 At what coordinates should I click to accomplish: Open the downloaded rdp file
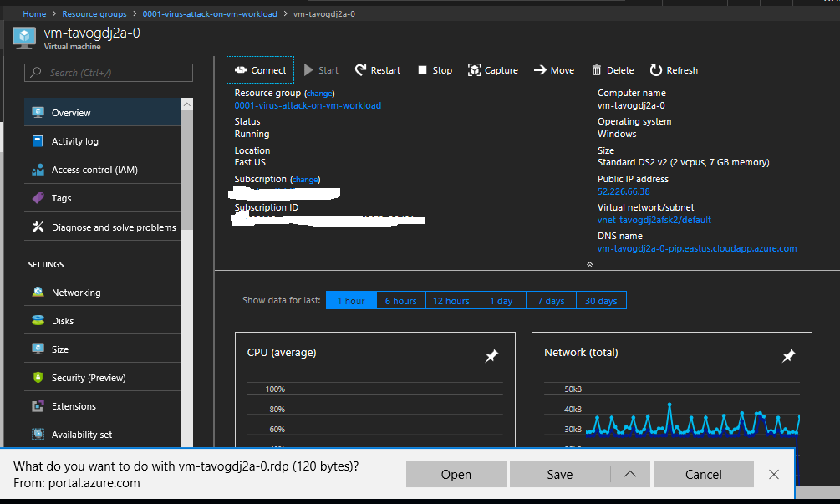456,474
